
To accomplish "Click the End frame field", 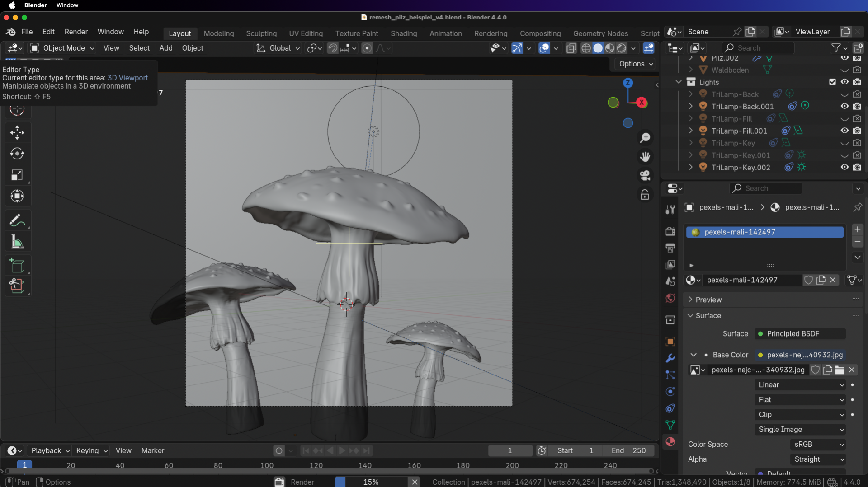I will [x=628, y=450].
